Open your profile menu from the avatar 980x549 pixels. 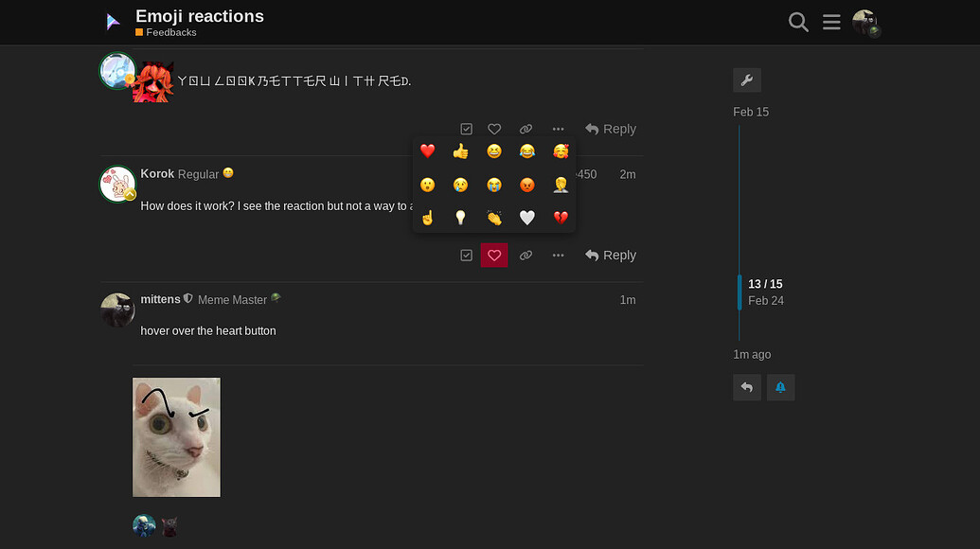(x=865, y=22)
